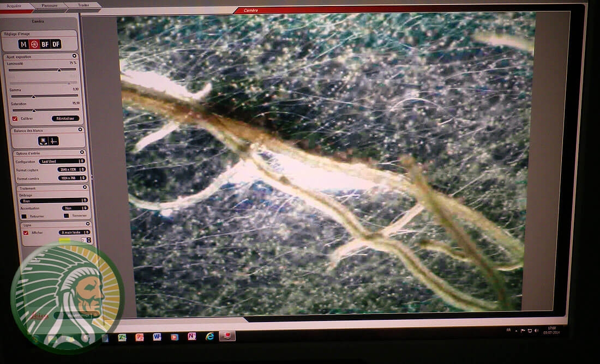This screenshot has height=364, width=600.
Task: Select the M imaging mode button
Action: [23, 44]
